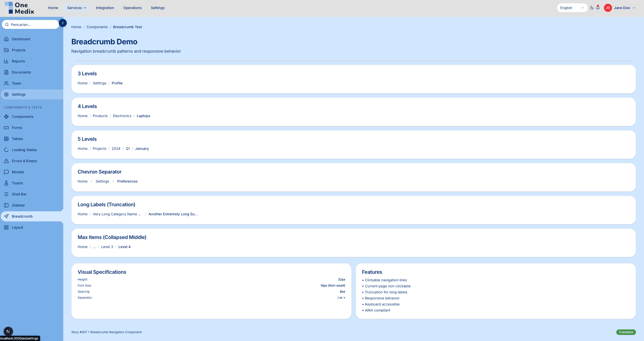
Task: Open the Services dropdown menu
Action: pos(77,8)
